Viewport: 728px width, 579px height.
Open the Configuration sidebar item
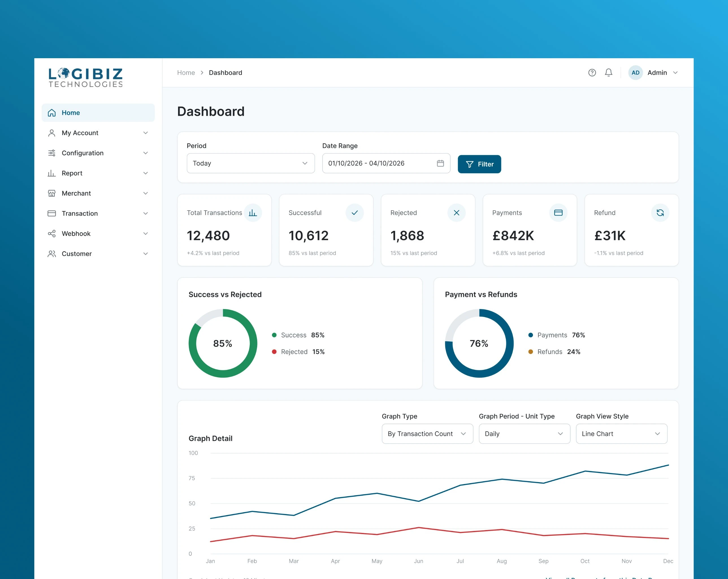click(x=98, y=153)
